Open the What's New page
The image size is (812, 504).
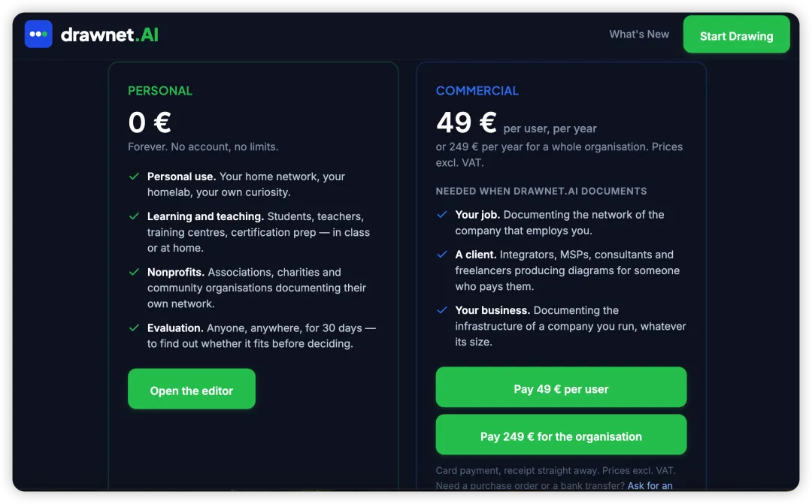click(x=639, y=34)
